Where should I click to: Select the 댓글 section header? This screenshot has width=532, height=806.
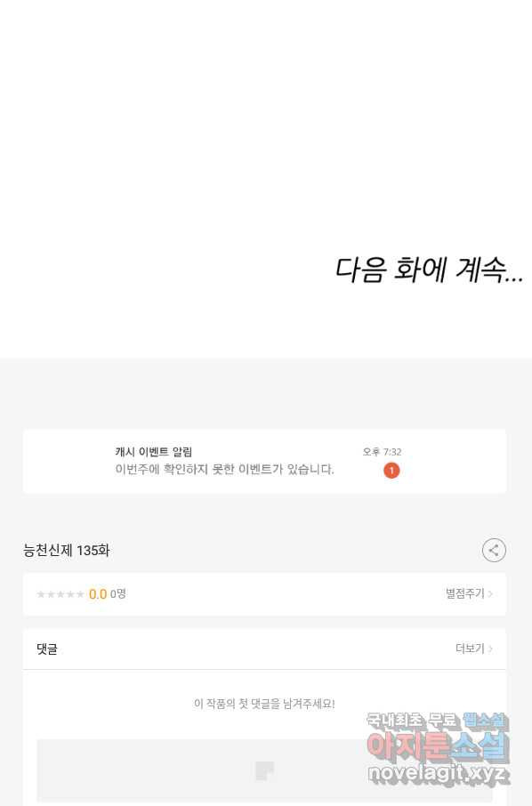point(47,649)
